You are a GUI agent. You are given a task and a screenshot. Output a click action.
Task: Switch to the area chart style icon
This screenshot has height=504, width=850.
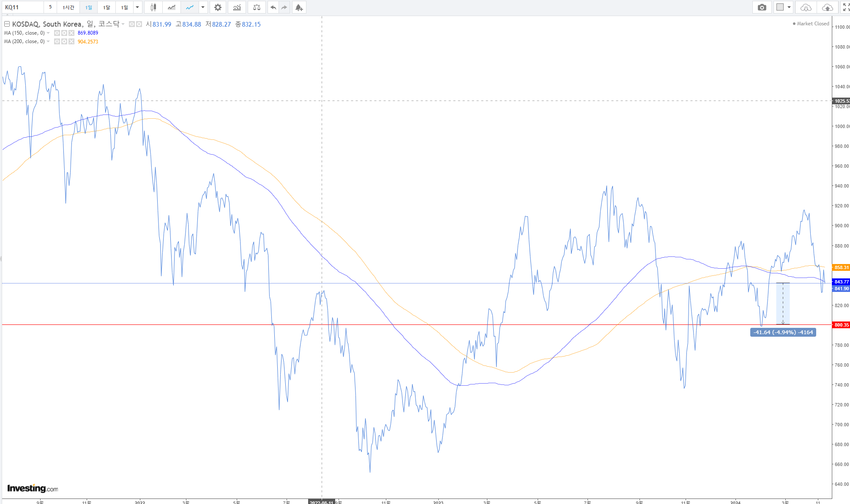point(171,7)
